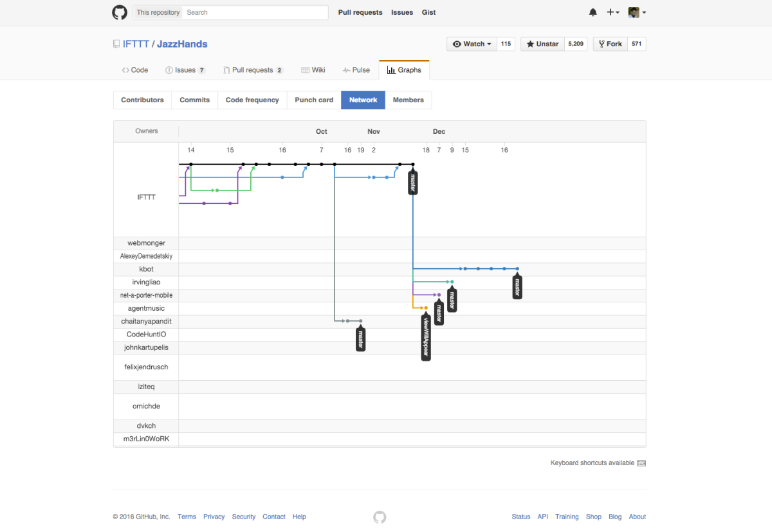Open API link in footer

(x=543, y=517)
